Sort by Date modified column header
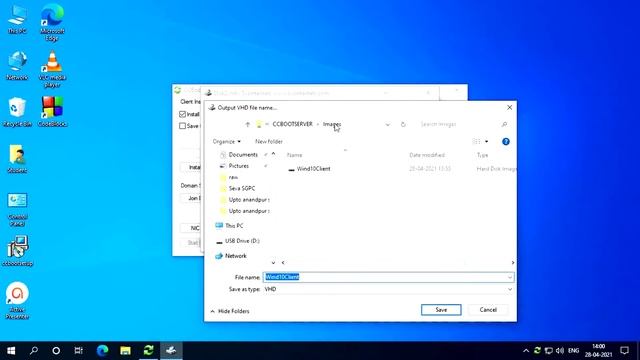 coord(427,155)
